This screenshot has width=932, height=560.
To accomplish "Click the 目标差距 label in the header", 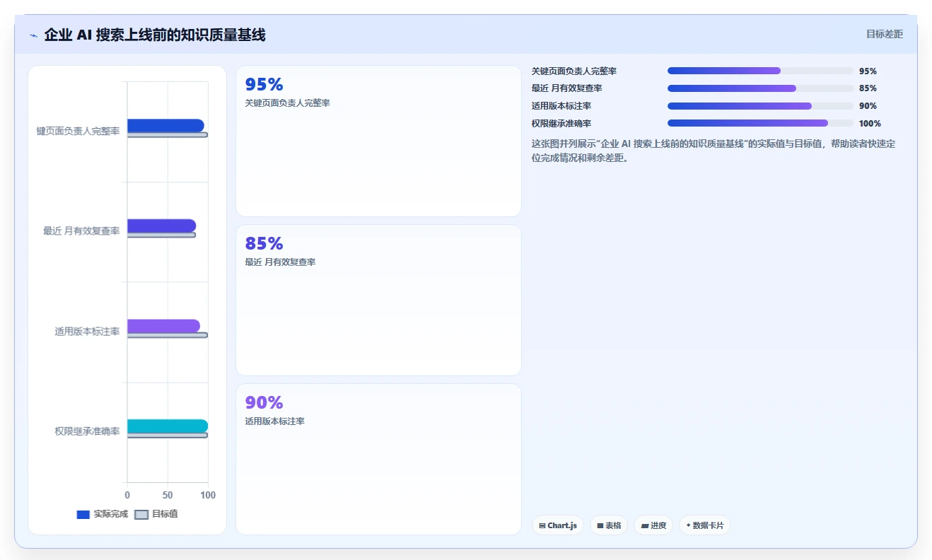I will tap(885, 34).
